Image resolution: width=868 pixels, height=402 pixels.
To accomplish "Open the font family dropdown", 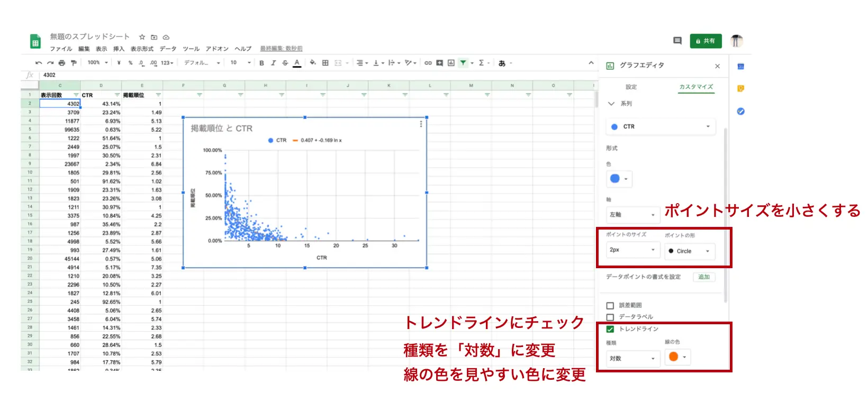I will (x=202, y=63).
